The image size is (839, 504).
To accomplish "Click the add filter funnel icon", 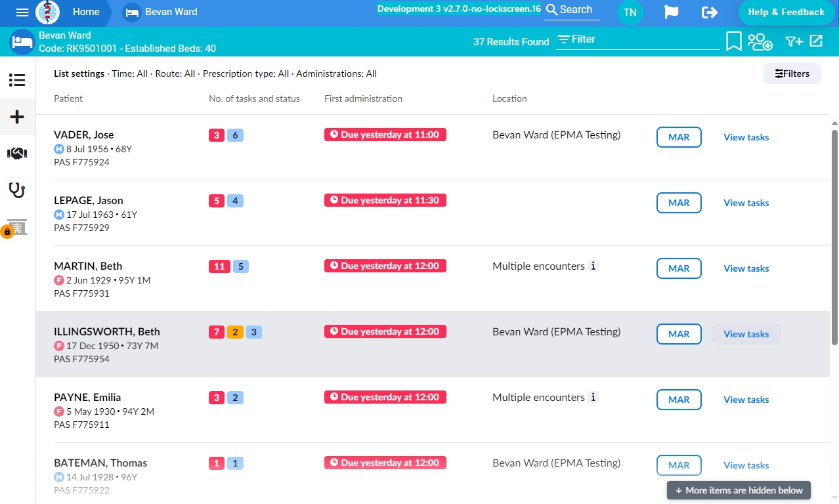I will pyautogui.click(x=794, y=41).
